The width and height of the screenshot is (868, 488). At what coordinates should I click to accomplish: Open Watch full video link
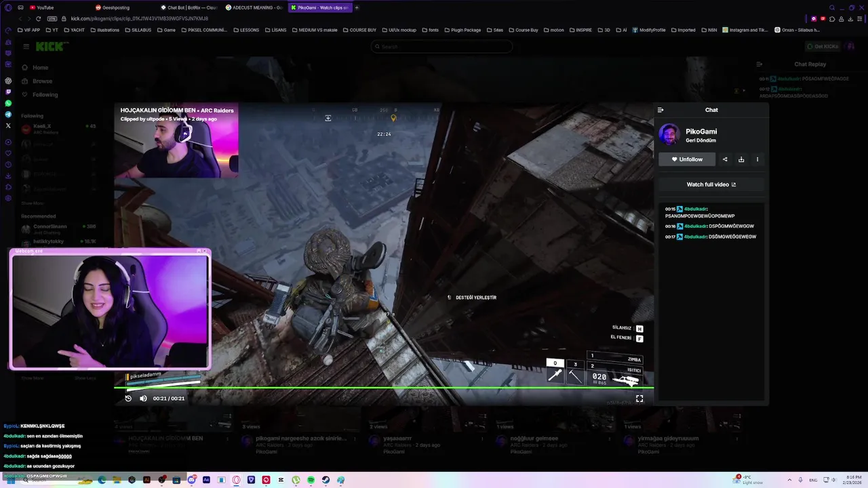point(711,184)
